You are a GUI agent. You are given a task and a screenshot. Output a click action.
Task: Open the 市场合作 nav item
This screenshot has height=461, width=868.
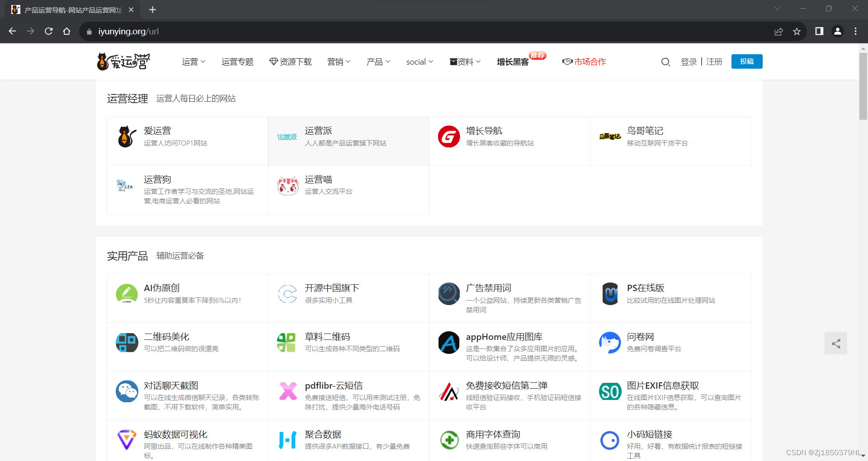(584, 62)
